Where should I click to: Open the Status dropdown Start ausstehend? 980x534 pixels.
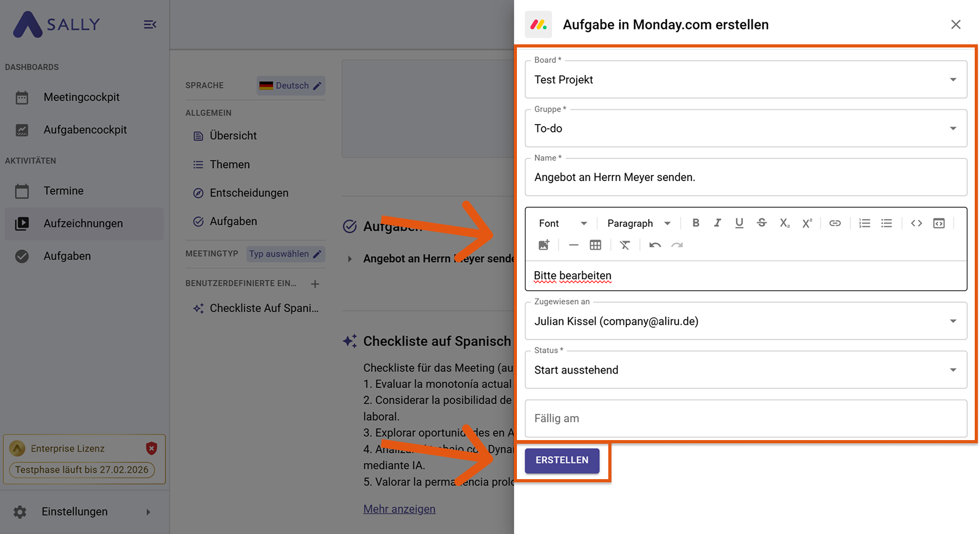[x=746, y=370]
